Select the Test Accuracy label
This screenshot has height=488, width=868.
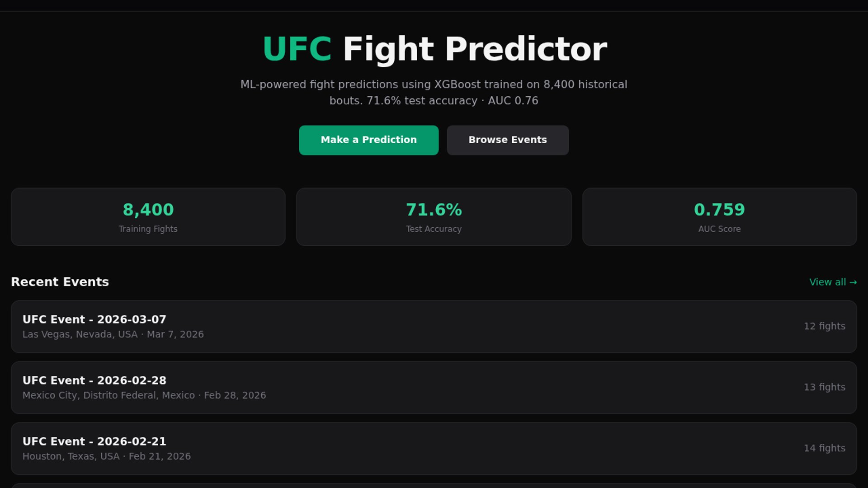tap(434, 229)
